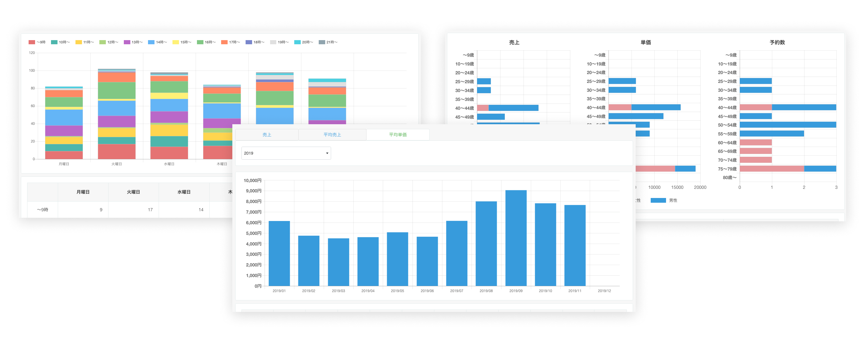Click the 2019/09 bar in chart
Image resolution: width=868 pixels, height=347 pixels.
(x=516, y=238)
